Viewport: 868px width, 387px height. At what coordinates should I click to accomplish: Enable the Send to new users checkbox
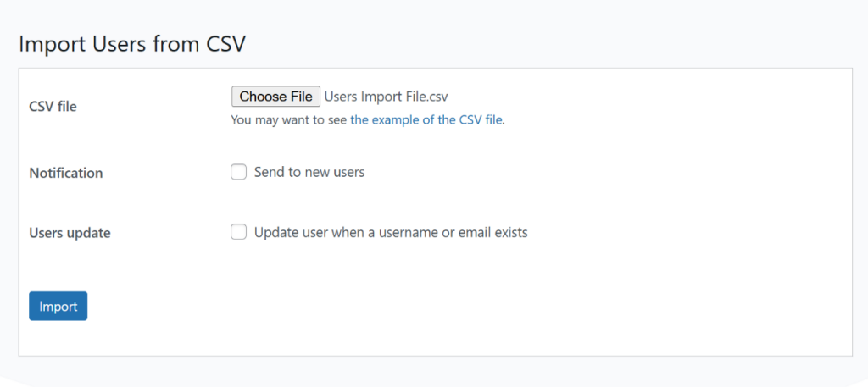click(x=239, y=173)
